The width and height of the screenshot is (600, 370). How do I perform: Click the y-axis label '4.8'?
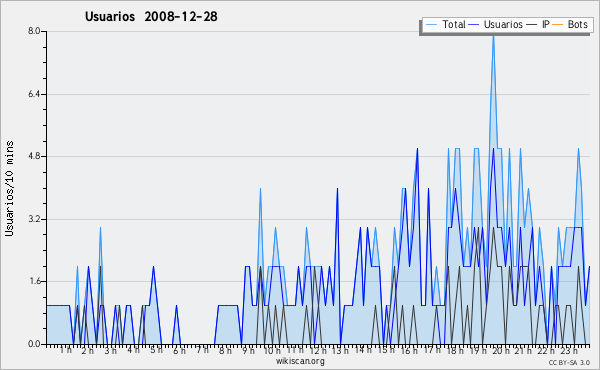pyautogui.click(x=34, y=156)
